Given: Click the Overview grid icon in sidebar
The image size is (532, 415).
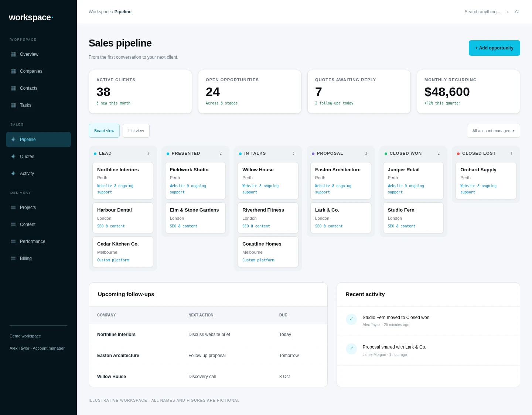Looking at the screenshot, I should tap(13, 54).
